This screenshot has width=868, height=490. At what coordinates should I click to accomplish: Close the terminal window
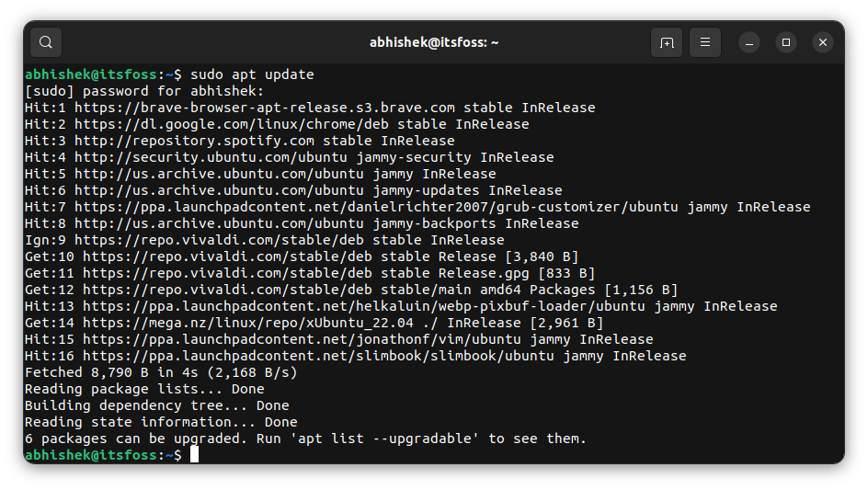[x=823, y=42]
